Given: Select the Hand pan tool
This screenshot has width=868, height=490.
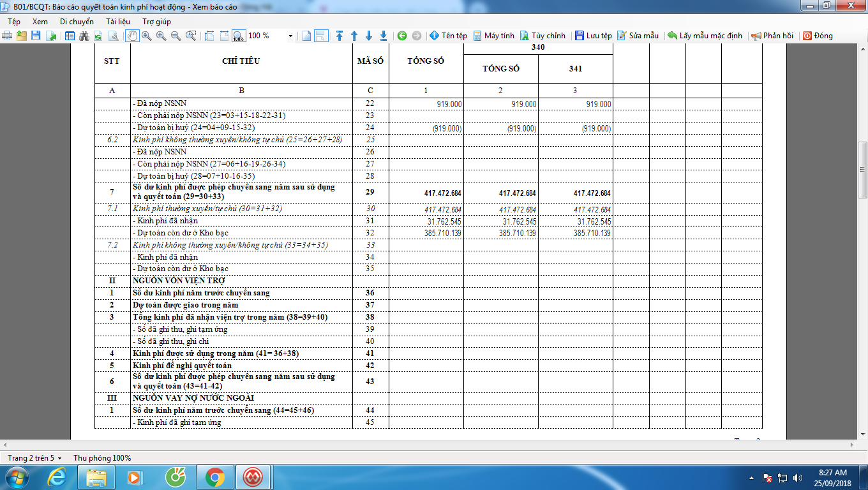Looking at the screenshot, I should [x=132, y=36].
